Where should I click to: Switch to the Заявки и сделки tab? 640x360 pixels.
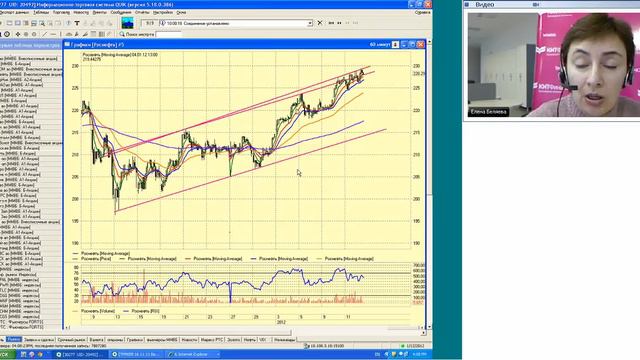[39, 340]
